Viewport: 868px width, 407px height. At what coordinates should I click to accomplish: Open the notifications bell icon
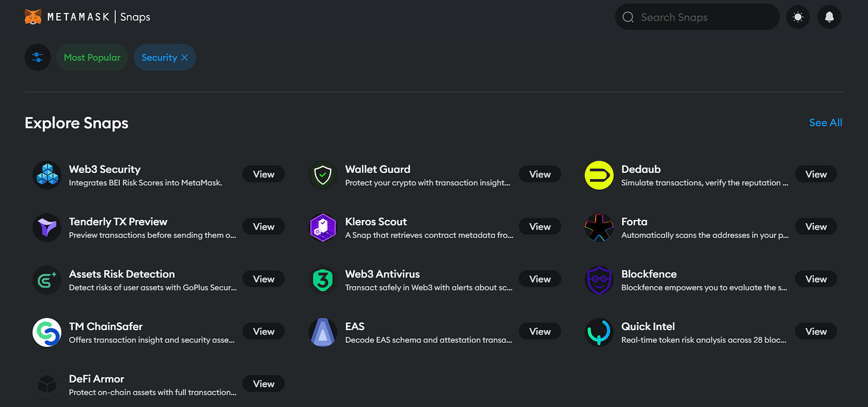click(x=830, y=17)
